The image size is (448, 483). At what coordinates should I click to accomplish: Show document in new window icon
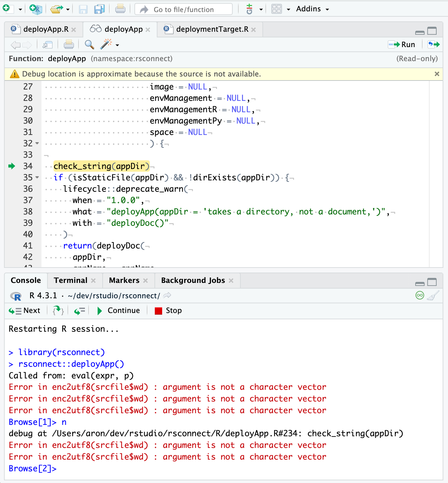(48, 45)
